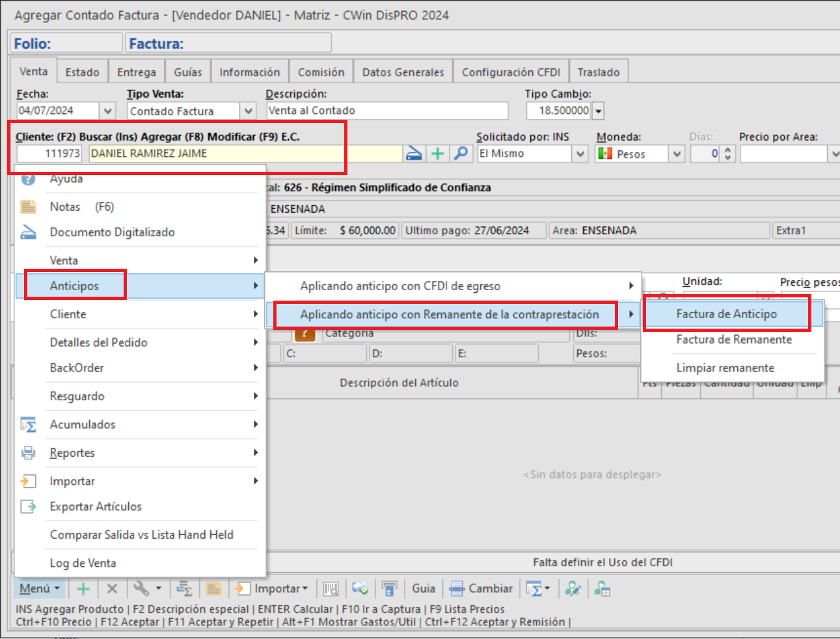Image resolution: width=840 pixels, height=639 pixels.
Task: Click the Cambiar button
Action: click(x=481, y=589)
